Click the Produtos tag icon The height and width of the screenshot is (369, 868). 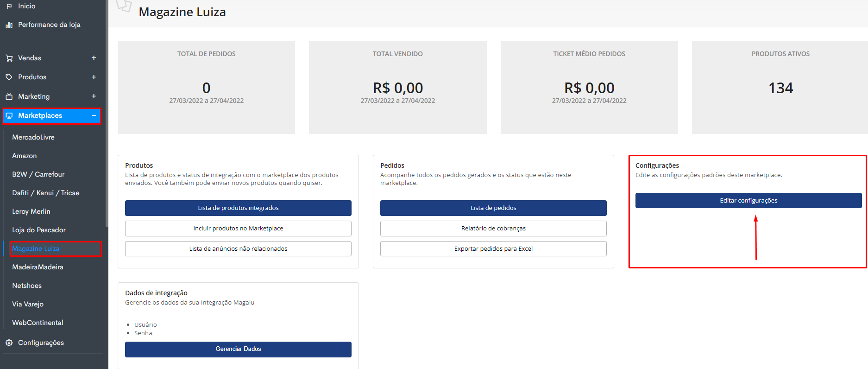point(9,77)
